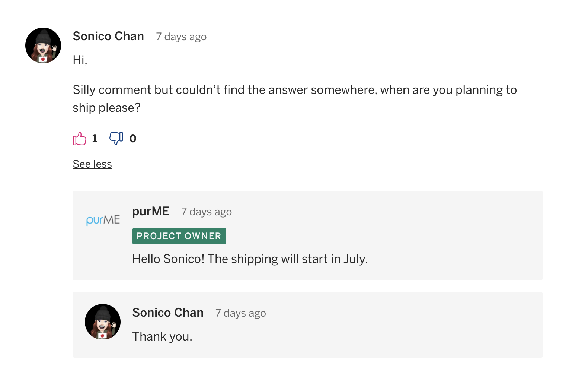Collapse replies with the See less link
The image size is (588, 380).
click(x=92, y=164)
